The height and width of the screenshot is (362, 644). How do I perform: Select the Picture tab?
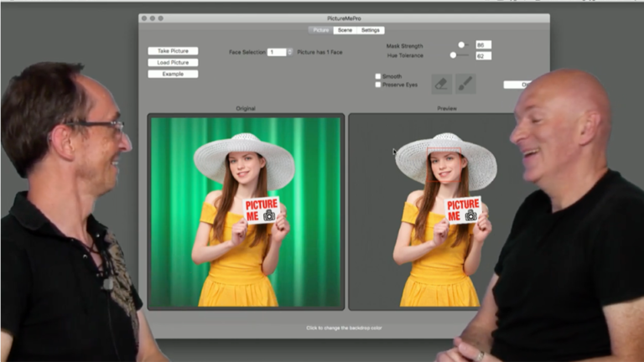pos(320,30)
